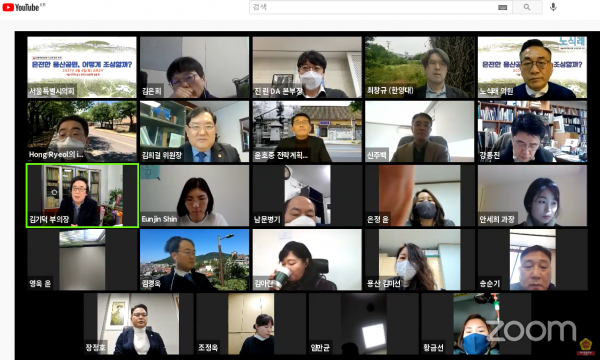Select the 김희걸 위원장 participant tile
This screenshot has height=360, width=600.
click(x=194, y=131)
